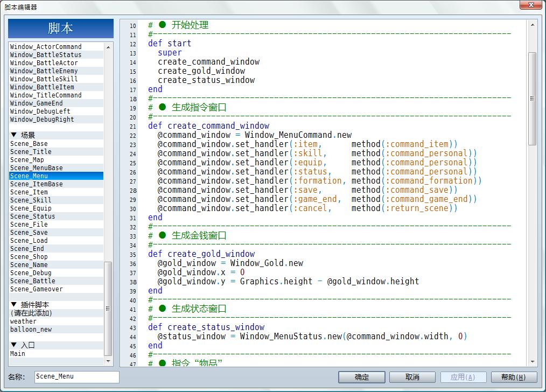Open the Window_TitleCommand script
The image size is (546, 392).
[x=56, y=95]
